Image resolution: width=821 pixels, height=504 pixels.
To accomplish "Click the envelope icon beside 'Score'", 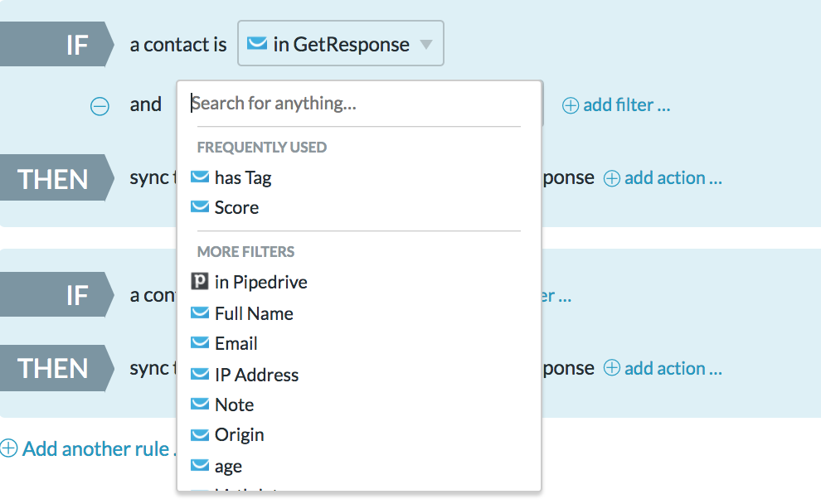I will click(200, 206).
